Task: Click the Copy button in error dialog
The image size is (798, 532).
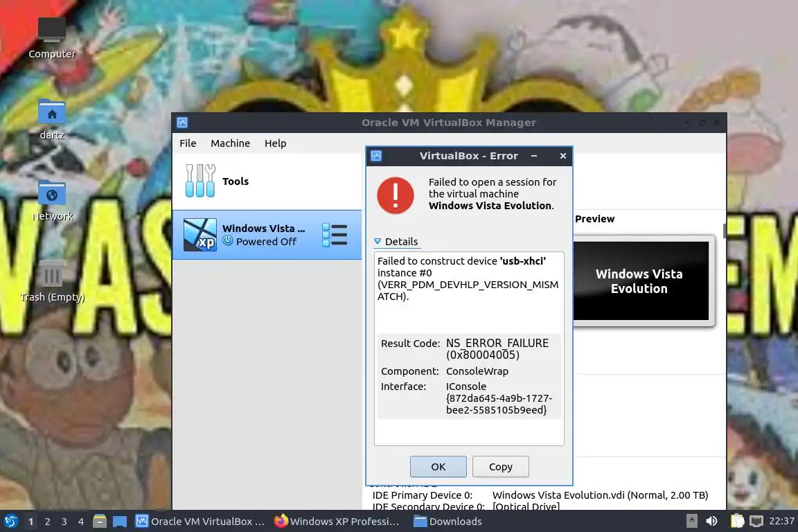Action: coord(500,466)
